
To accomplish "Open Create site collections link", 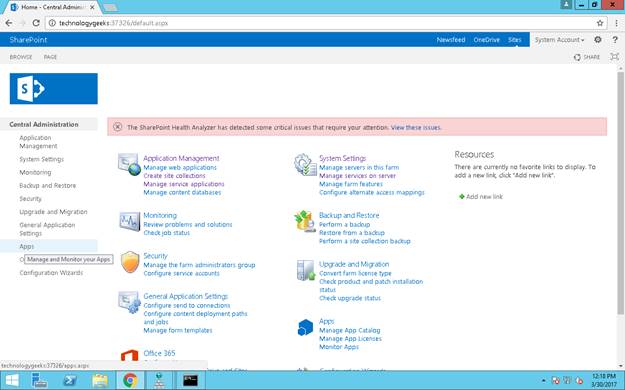I will coord(174,176).
